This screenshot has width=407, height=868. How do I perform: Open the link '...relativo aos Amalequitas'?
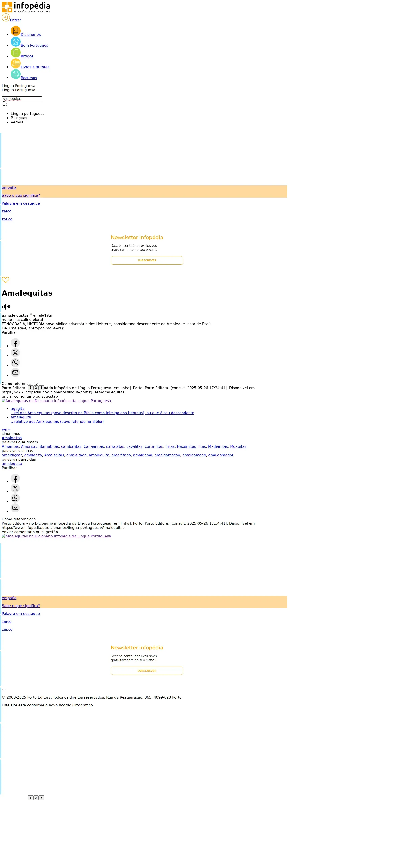[57, 422]
